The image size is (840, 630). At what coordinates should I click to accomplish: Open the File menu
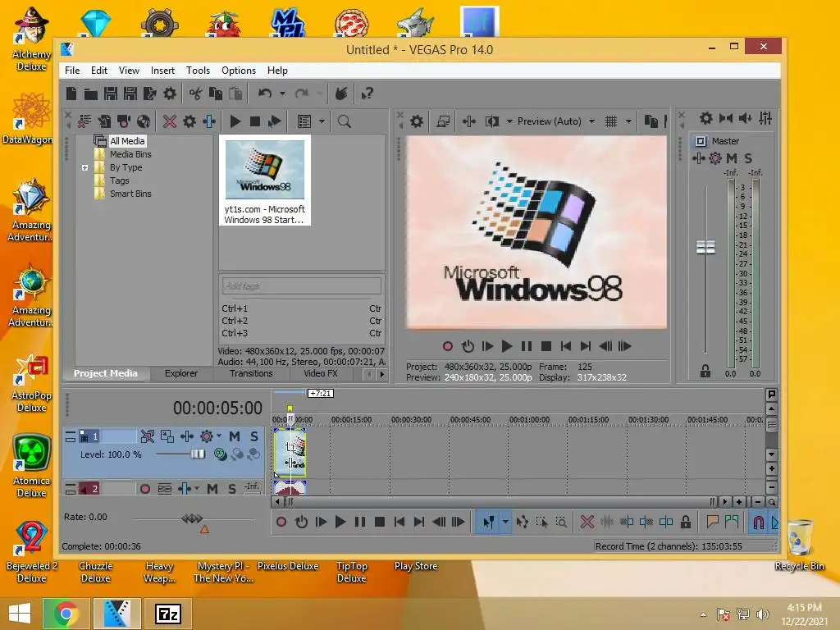[72, 71]
